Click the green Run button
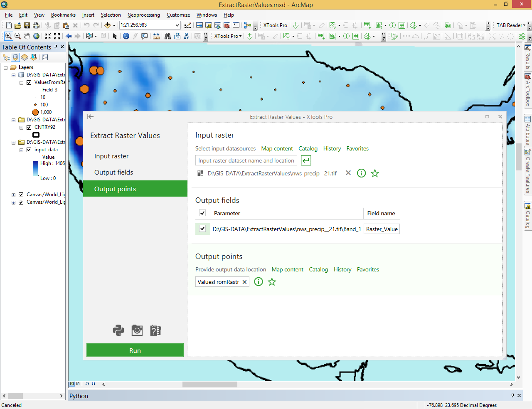532x409 pixels. point(135,350)
